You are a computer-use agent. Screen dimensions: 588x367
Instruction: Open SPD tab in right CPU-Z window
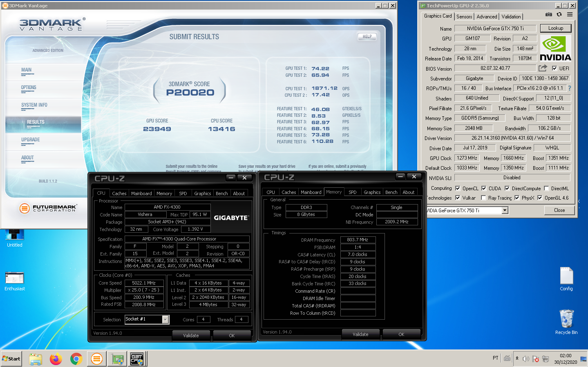(353, 192)
